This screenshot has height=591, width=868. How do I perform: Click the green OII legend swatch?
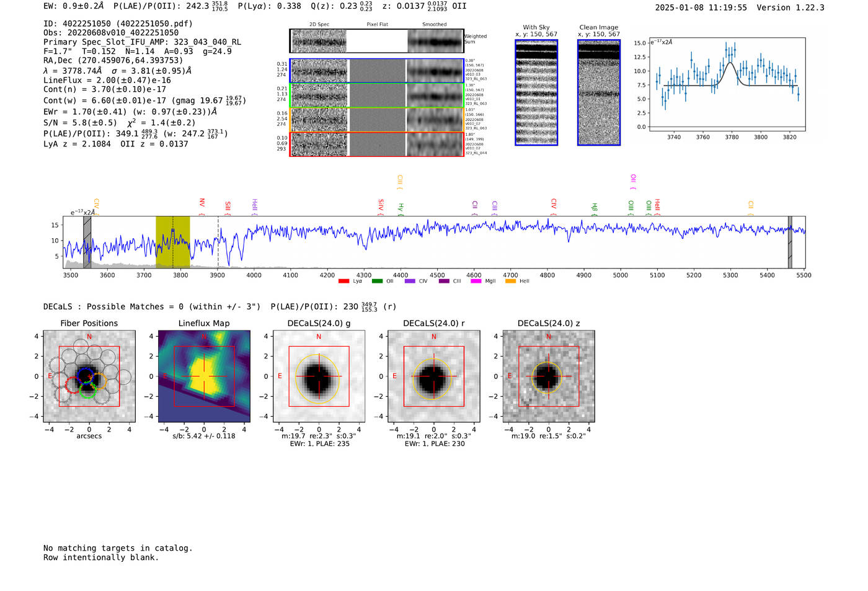point(377,282)
